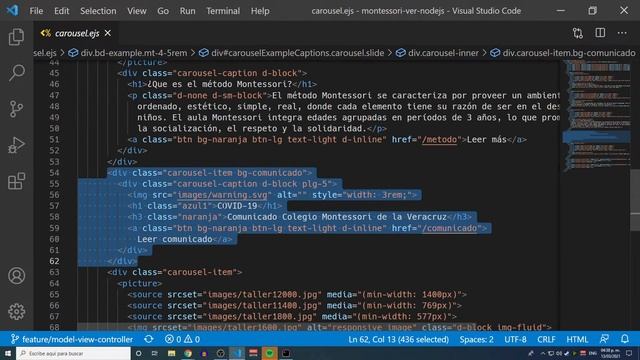
Task: Open the notifications bell
Action: click(x=625, y=339)
